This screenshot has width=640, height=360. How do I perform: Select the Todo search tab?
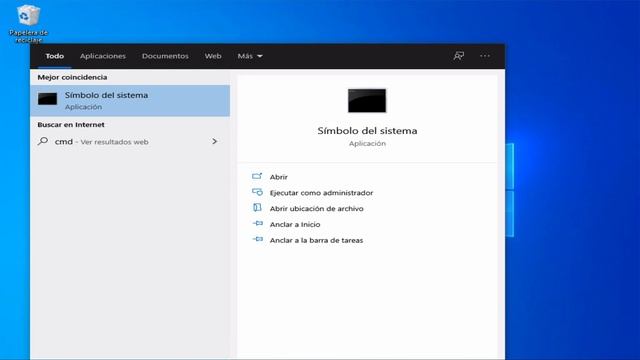[x=55, y=56]
